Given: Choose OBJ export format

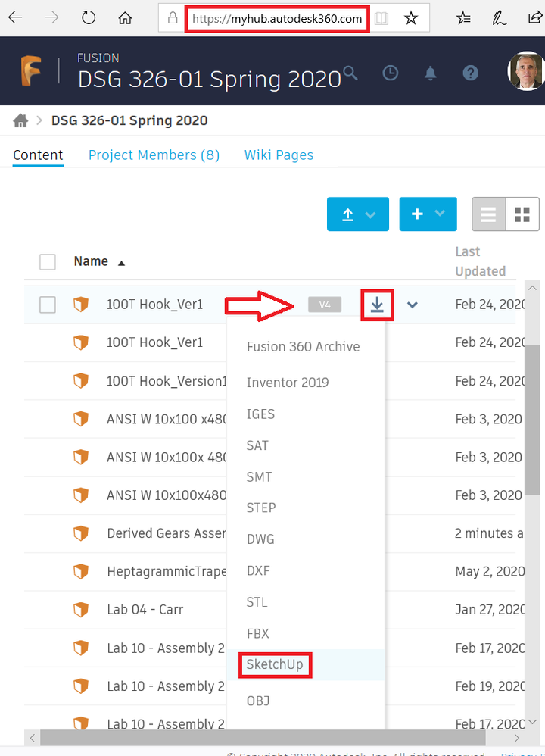Looking at the screenshot, I should point(258,701).
